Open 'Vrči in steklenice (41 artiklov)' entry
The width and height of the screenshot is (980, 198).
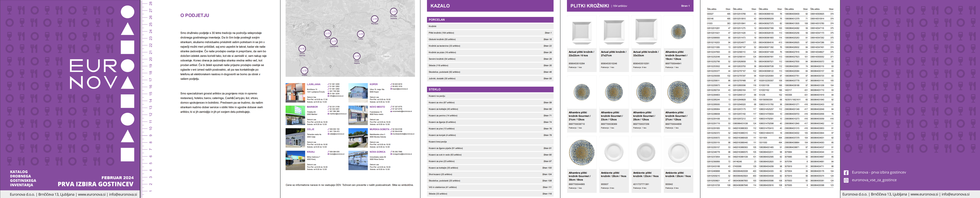[490, 187]
